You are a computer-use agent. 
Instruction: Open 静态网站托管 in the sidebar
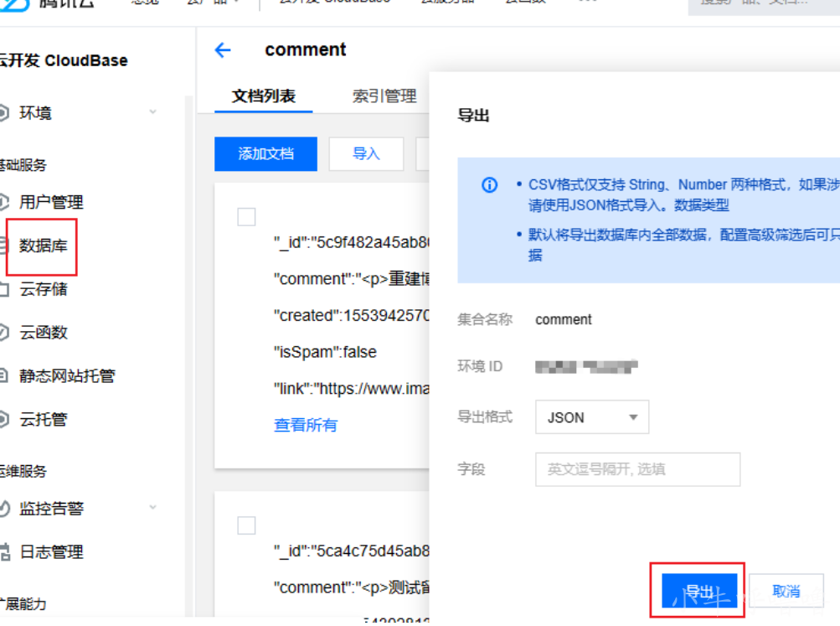tap(67, 376)
